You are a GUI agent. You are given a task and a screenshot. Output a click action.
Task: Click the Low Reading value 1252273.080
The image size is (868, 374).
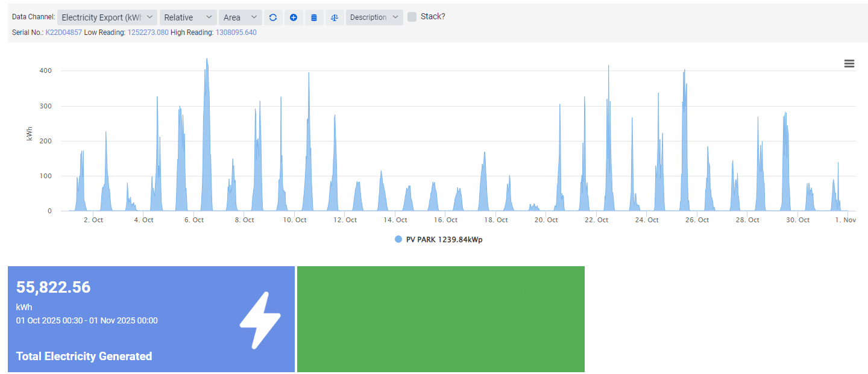[x=148, y=33]
